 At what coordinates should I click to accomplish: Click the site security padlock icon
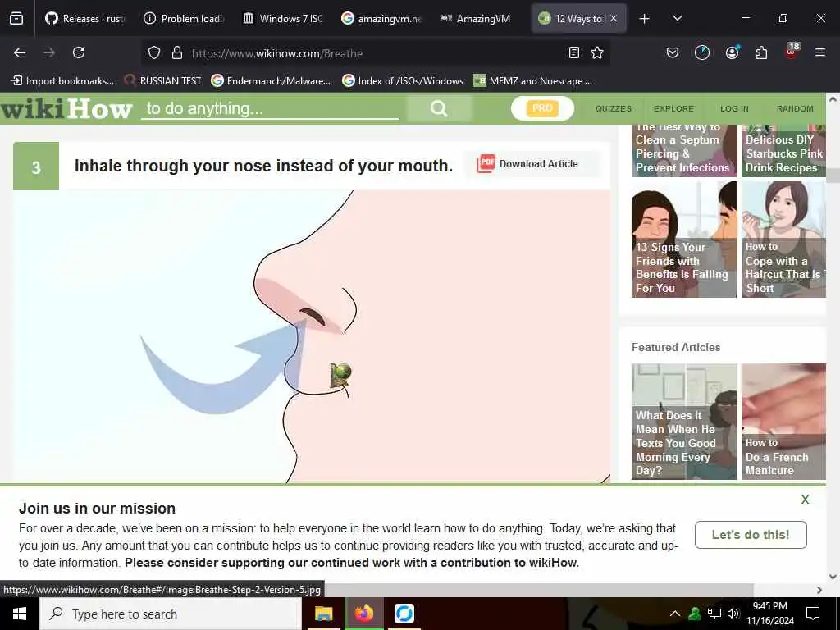coord(177,53)
